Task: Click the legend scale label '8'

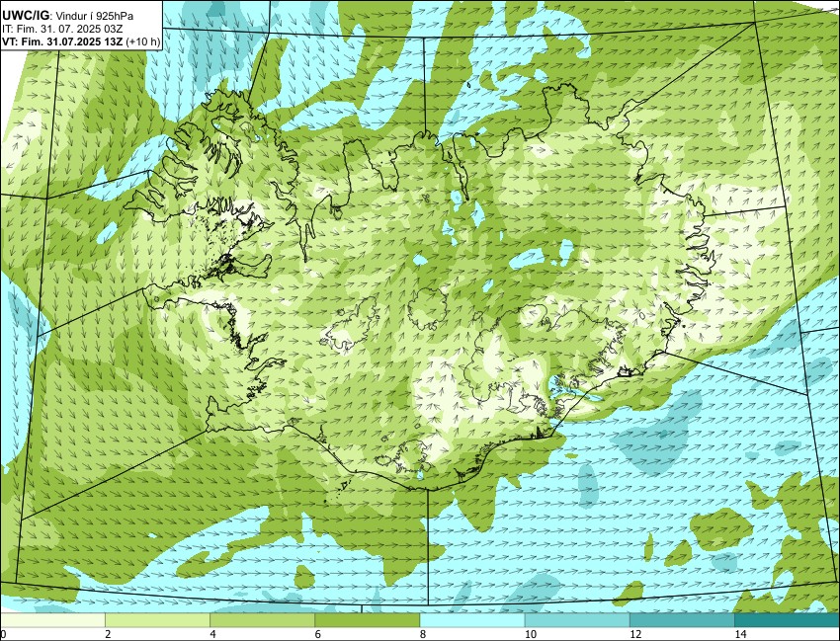Action: tap(423, 634)
